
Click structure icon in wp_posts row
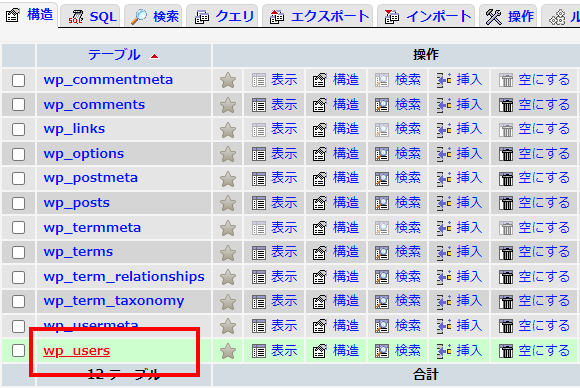point(319,203)
